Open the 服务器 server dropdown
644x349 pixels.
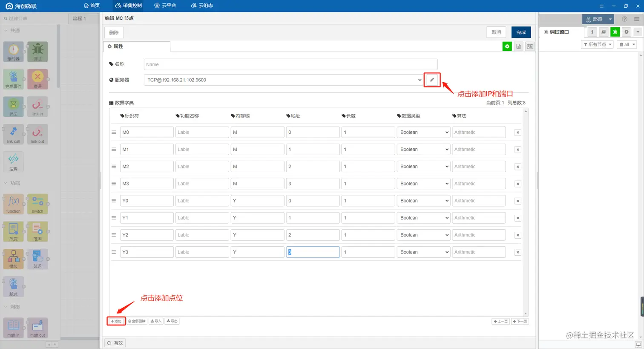pyautogui.click(x=284, y=80)
